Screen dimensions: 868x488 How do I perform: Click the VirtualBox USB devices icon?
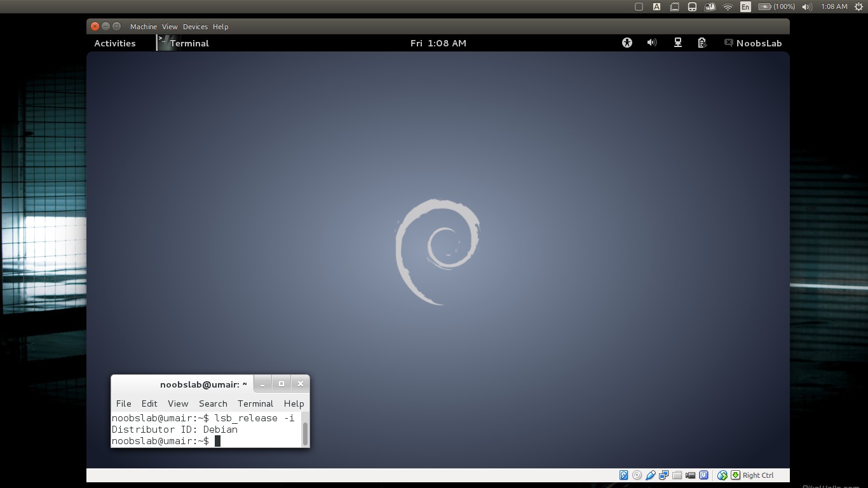coord(650,475)
